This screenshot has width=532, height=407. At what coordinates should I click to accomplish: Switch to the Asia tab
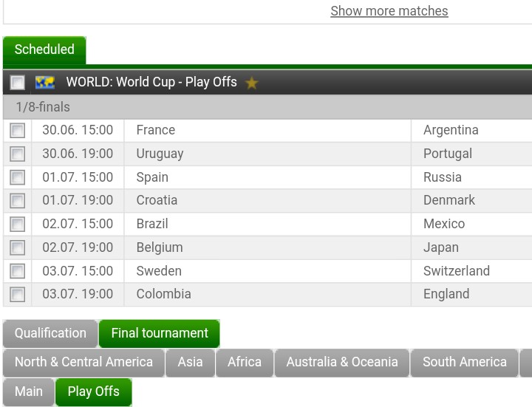[x=191, y=362]
